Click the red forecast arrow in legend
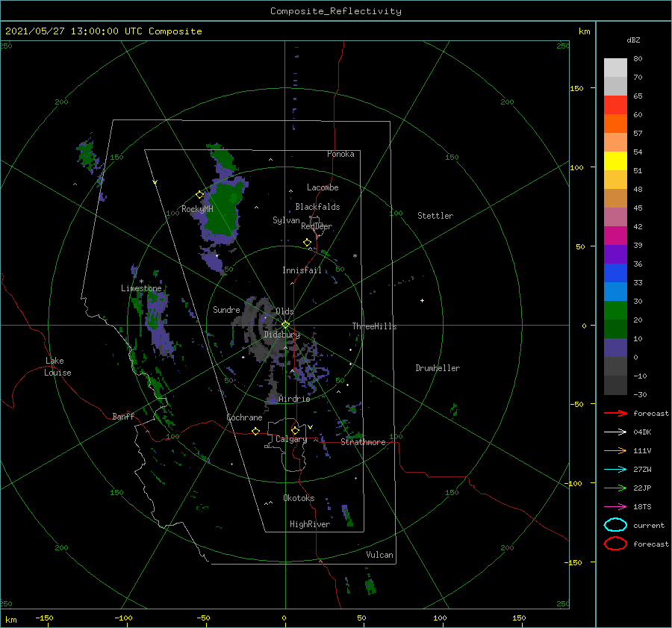672x628 pixels. point(615,413)
